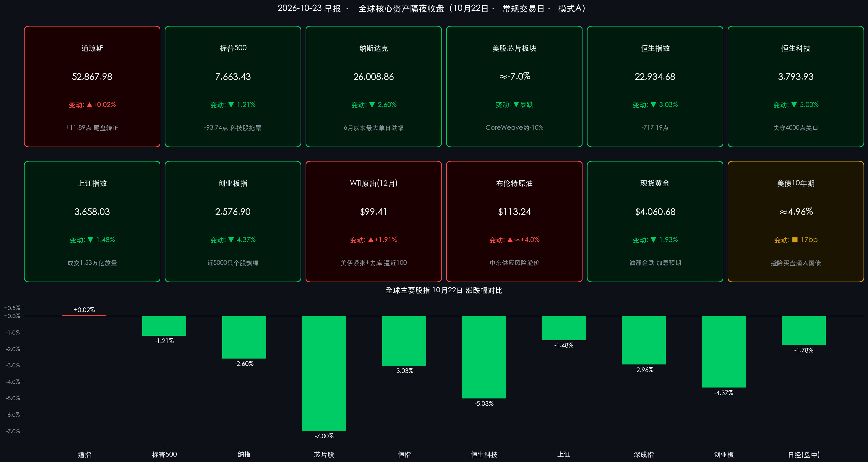Click the 芯片股 bar at -7.00%
Viewport: 868px width, 462px height.
[x=324, y=373]
